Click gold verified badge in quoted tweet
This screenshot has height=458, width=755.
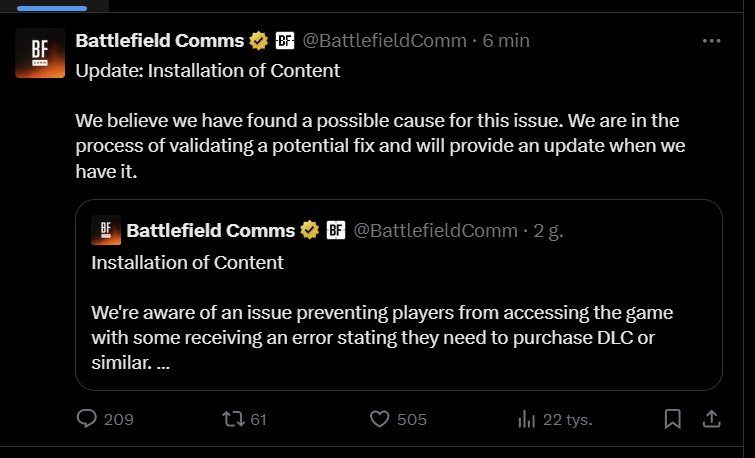[x=310, y=231]
